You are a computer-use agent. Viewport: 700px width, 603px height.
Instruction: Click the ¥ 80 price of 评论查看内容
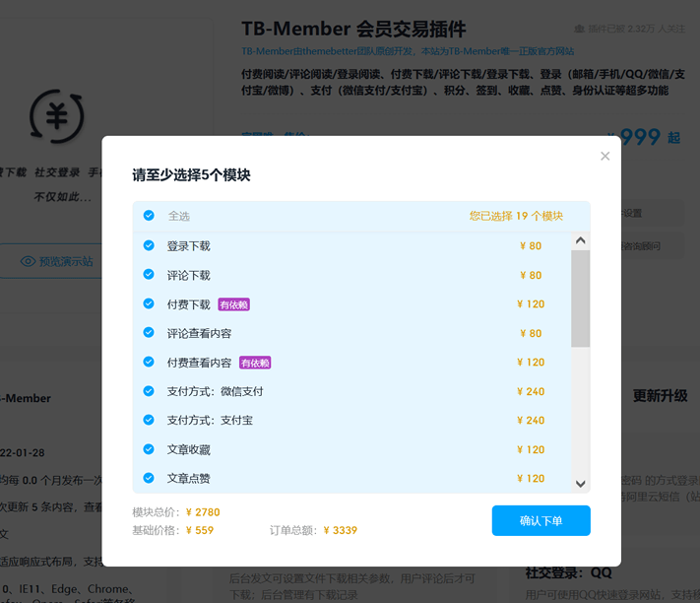(531, 334)
